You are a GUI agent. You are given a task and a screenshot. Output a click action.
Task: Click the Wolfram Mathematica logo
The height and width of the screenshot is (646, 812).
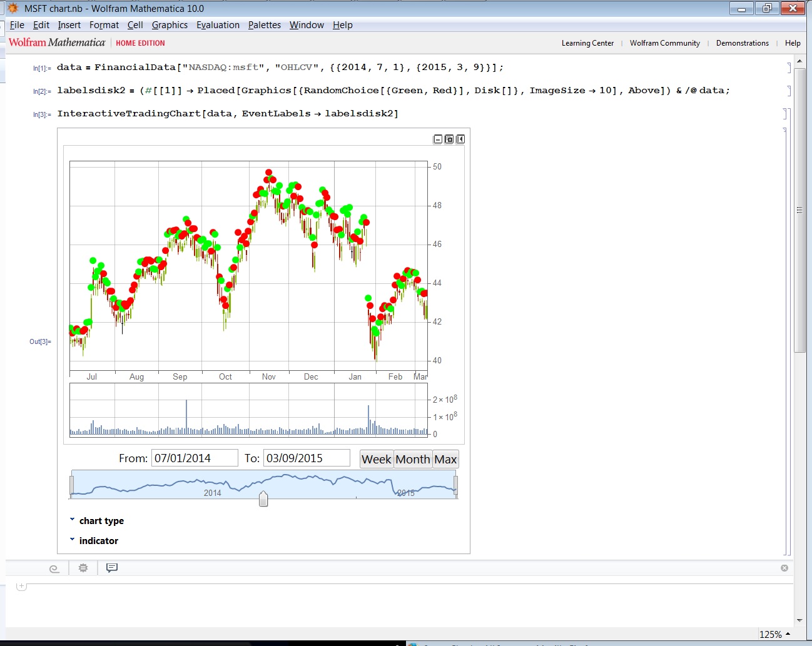[x=57, y=43]
